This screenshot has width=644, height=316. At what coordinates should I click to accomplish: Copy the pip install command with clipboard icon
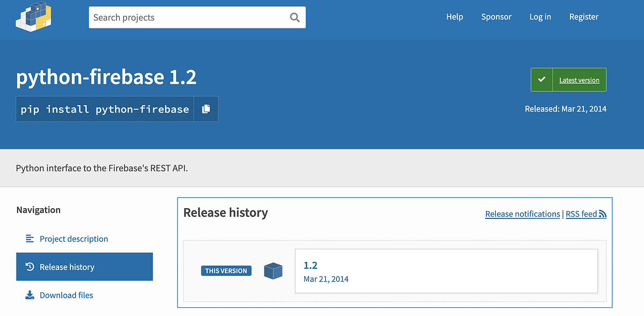[206, 109]
